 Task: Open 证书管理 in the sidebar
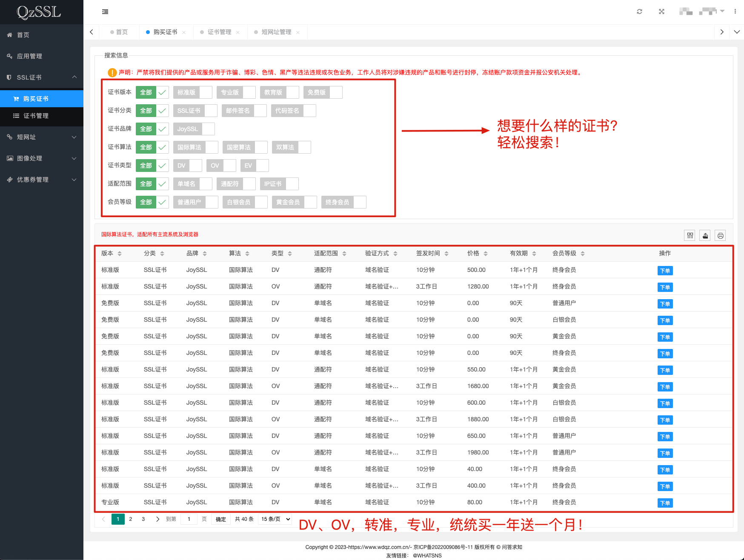[x=36, y=116]
